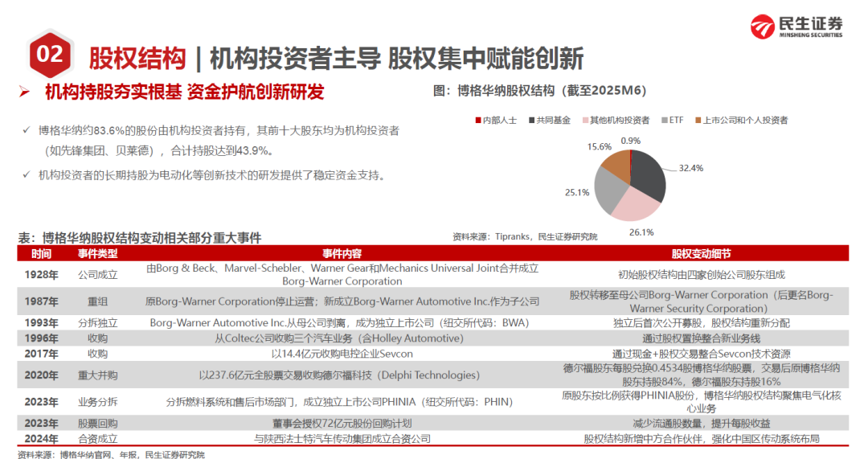This screenshot has height=459, width=868.
Task: Click the 减少流通股数量 cell
Action: point(701,424)
